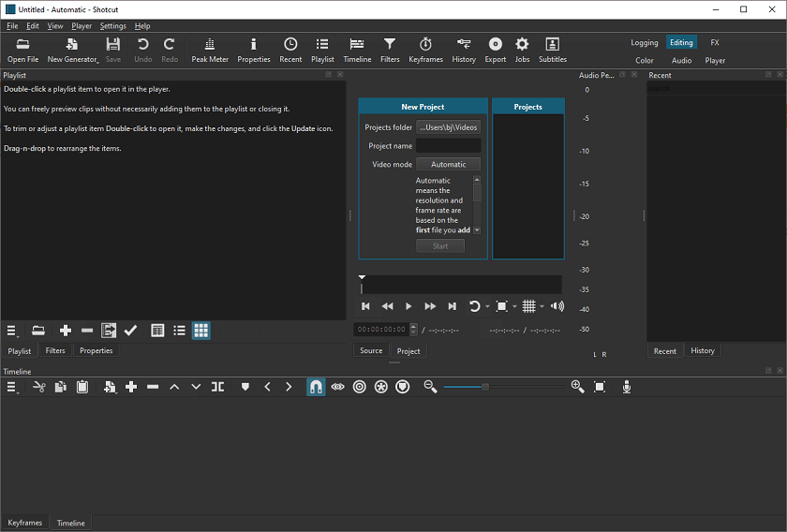Open the player volume control
Image resolution: width=787 pixels, height=532 pixels.
(x=557, y=306)
